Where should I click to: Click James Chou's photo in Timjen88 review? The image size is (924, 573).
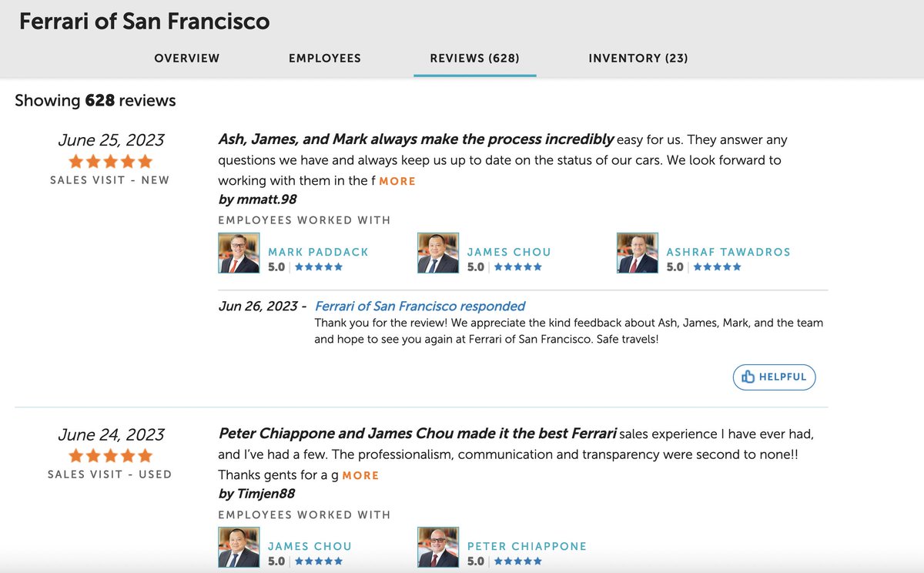[x=239, y=547]
